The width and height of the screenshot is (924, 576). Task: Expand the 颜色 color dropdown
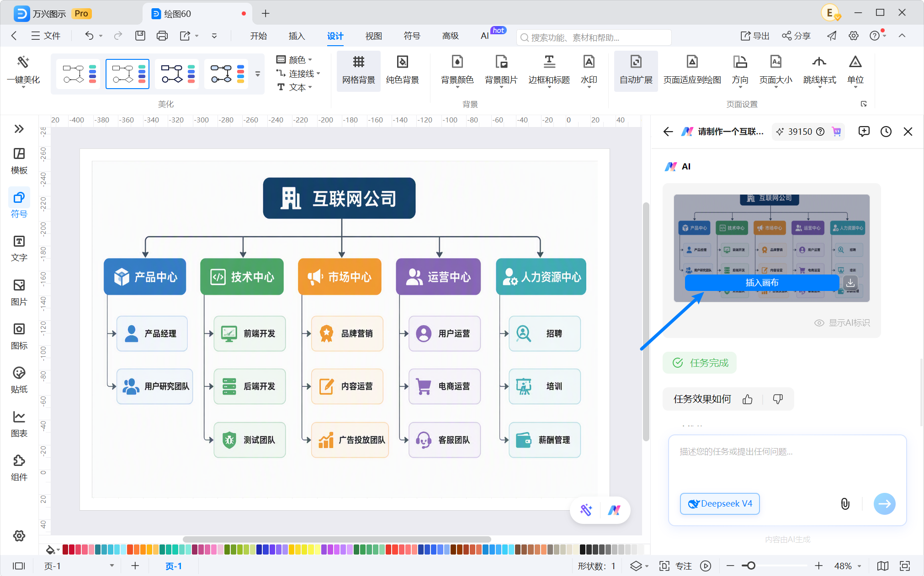tap(294, 59)
